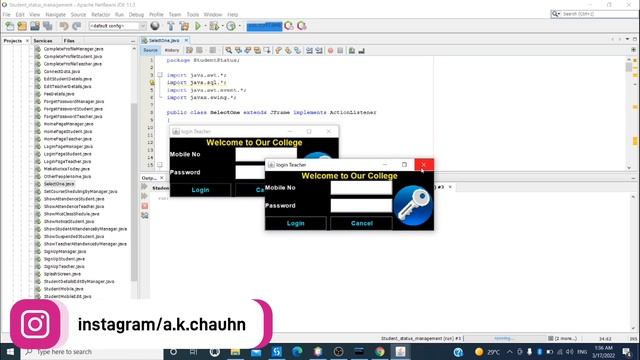640x360 pixels.
Task: Close the Output panel tab
Action: [x=162, y=178]
